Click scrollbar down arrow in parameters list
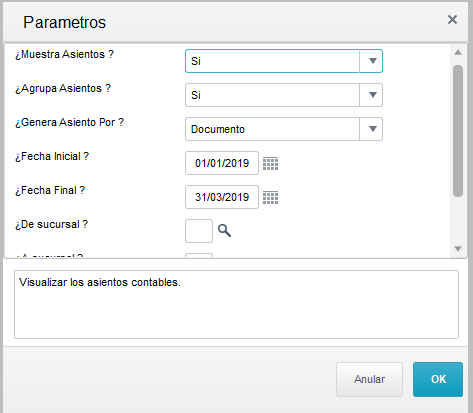Image resolution: width=473 pixels, height=413 pixels. tap(458, 249)
